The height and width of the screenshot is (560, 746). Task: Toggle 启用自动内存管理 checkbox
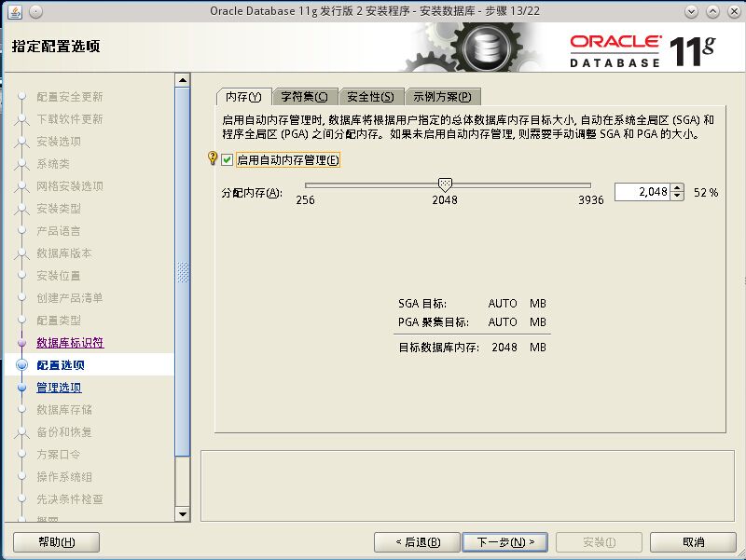[227, 159]
